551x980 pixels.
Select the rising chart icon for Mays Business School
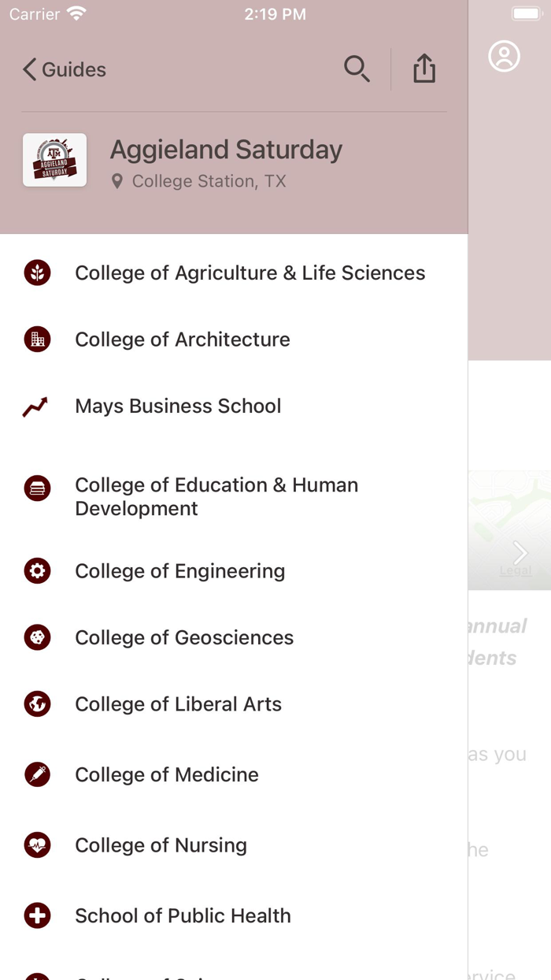(37, 406)
